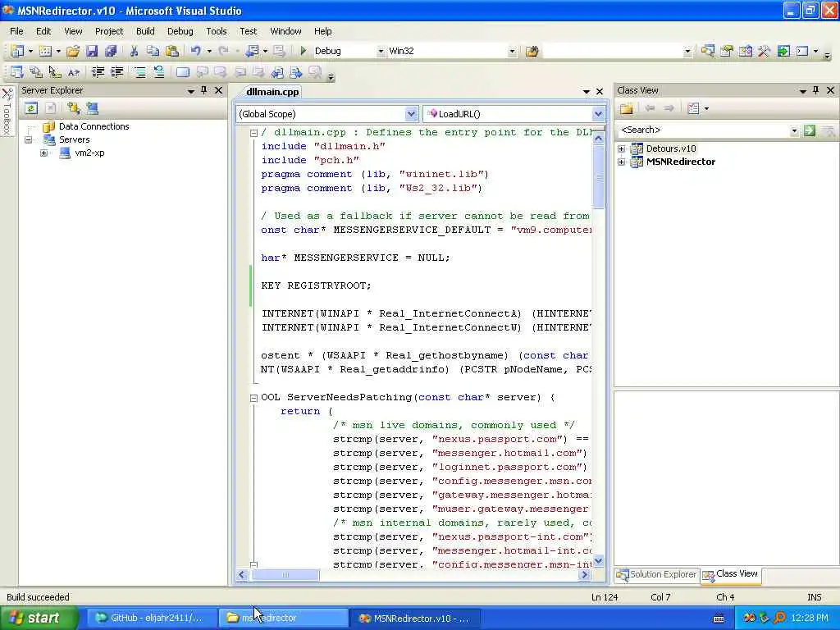This screenshot has height=630, width=840.
Task: Click the Open File folder icon
Action: coord(73,51)
